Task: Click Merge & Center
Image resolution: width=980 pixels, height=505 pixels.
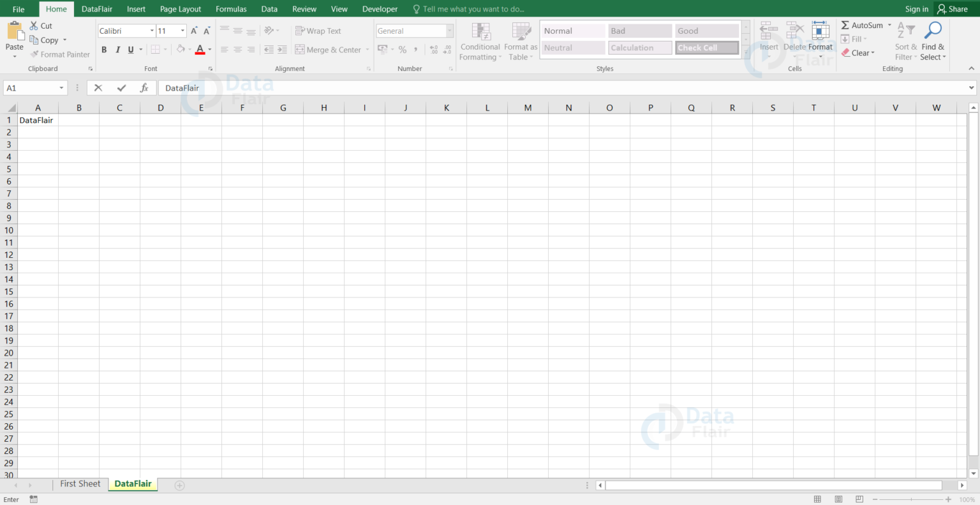Action: tap(328, 49)
